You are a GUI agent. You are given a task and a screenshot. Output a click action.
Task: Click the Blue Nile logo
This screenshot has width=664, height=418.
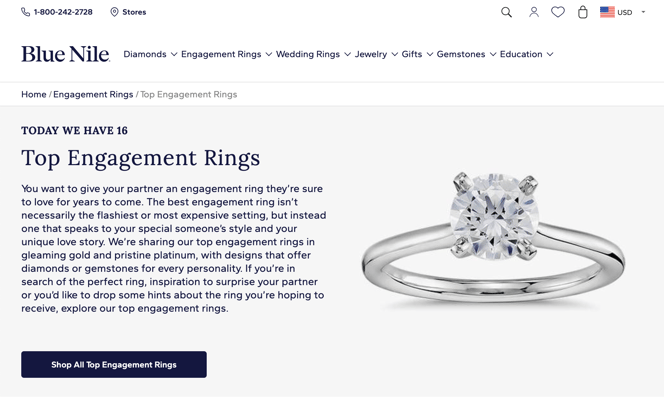pyautogui.click(x=66, y=54)
